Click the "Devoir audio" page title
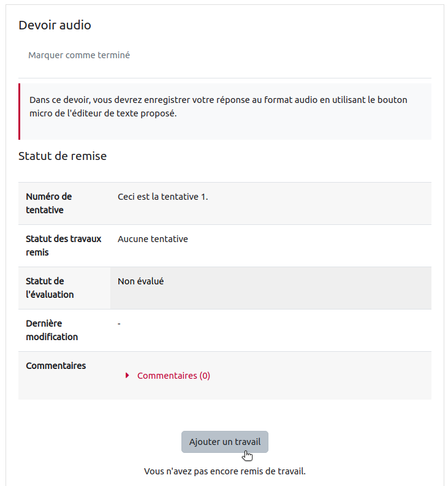The image size is (448, 486). click(x=55, y=25)
